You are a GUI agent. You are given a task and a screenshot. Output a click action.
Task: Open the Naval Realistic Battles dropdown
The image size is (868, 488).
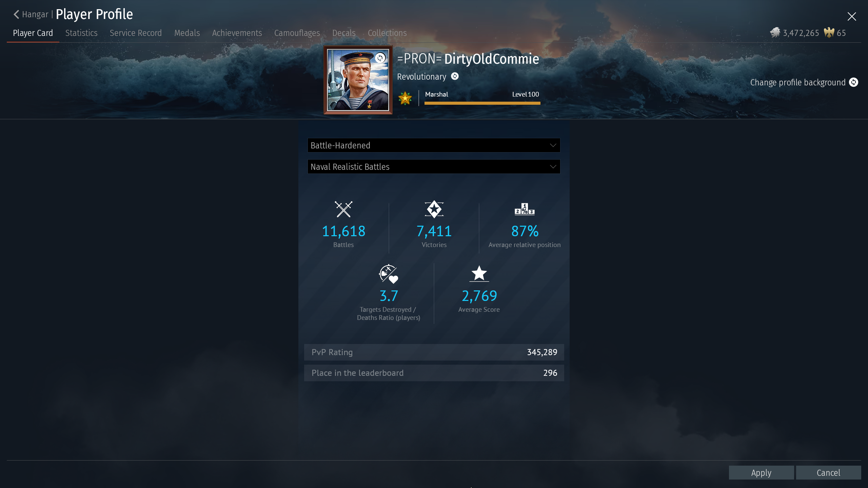click(x=434, y=167)
